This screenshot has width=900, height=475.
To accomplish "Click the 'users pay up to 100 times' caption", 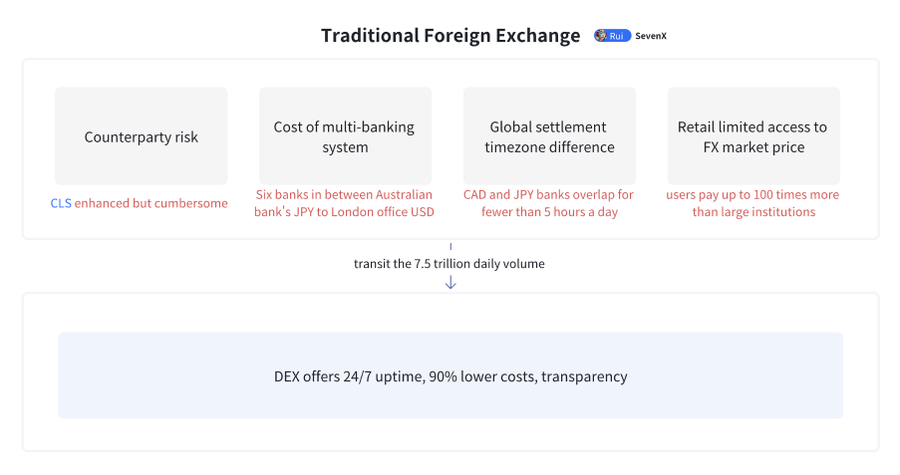I will point(753,194).
